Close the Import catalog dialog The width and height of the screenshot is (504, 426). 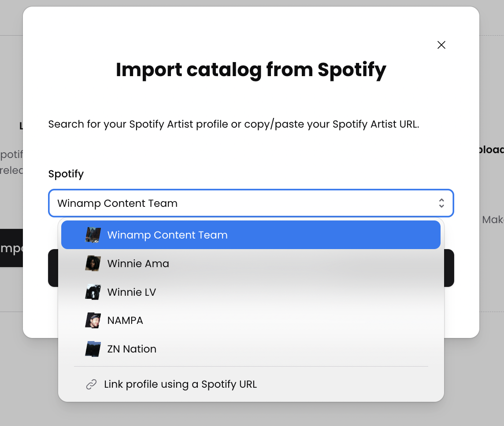click(x=441, y=45)
